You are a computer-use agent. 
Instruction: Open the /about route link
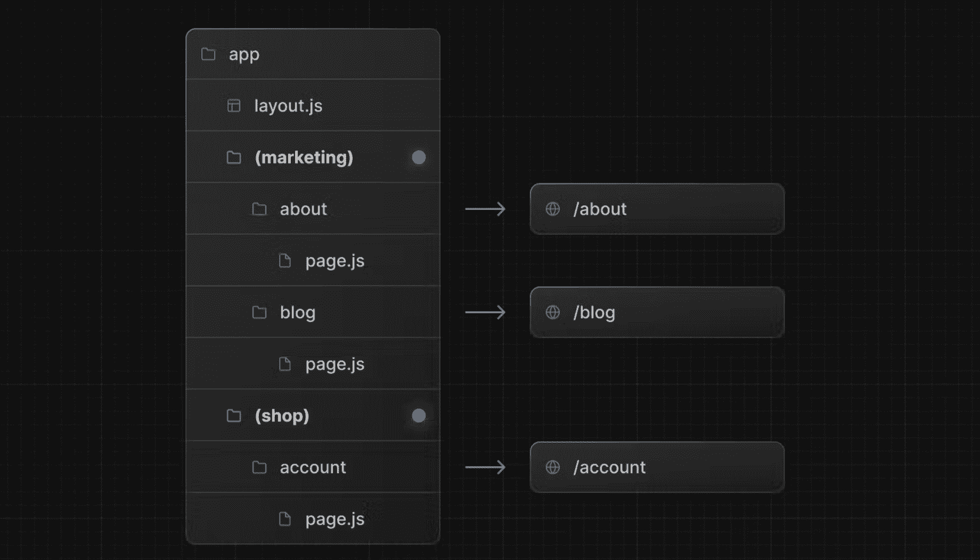click(x=600, y=209)
